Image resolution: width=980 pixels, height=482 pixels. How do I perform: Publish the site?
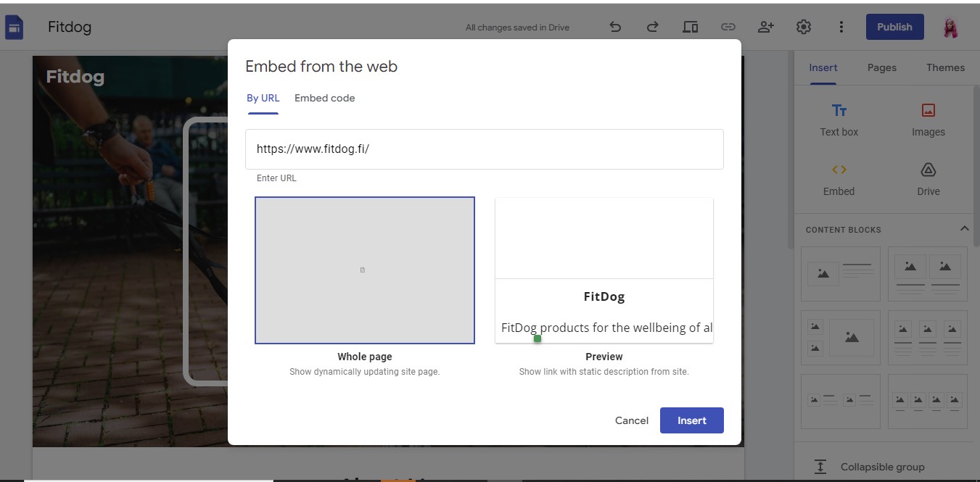(895, 27)
